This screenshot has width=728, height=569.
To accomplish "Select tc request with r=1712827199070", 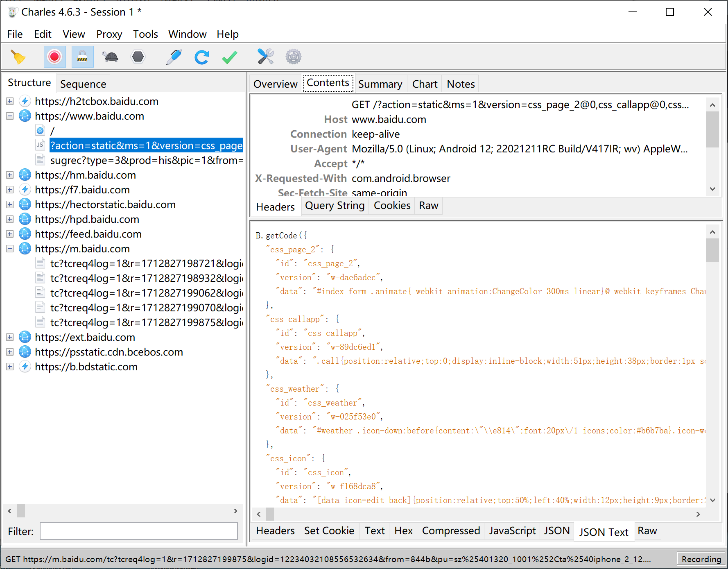I will [x=147, y=308].
